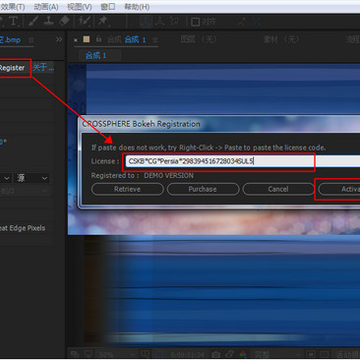Open the 关于 link in effect controls
The height and width of the screenshot is (360, 360).
point(43,68)
